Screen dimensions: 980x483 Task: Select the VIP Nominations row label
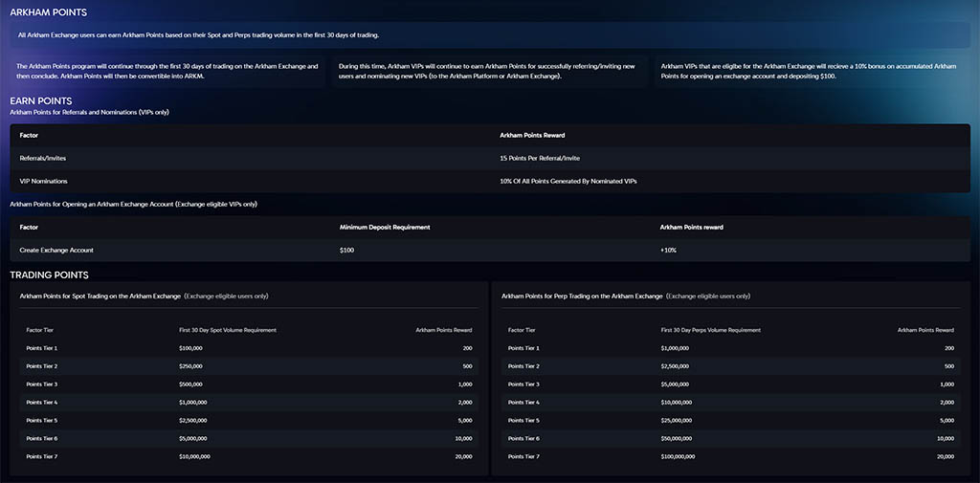click(x=43, y=180)
